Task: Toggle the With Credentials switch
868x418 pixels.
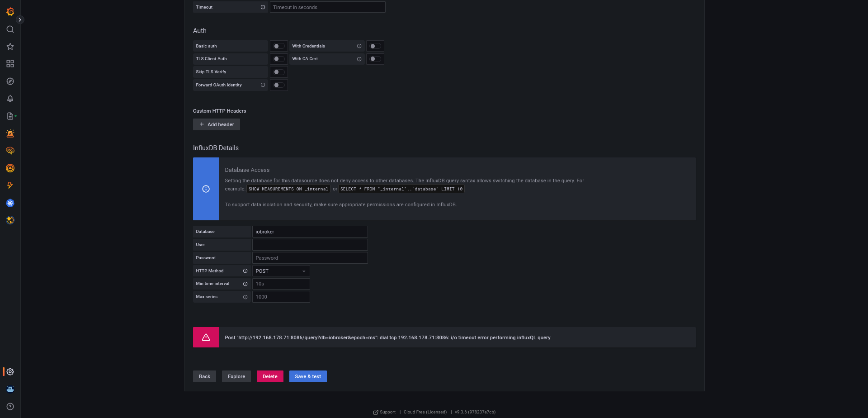Action: click(375, 46)
